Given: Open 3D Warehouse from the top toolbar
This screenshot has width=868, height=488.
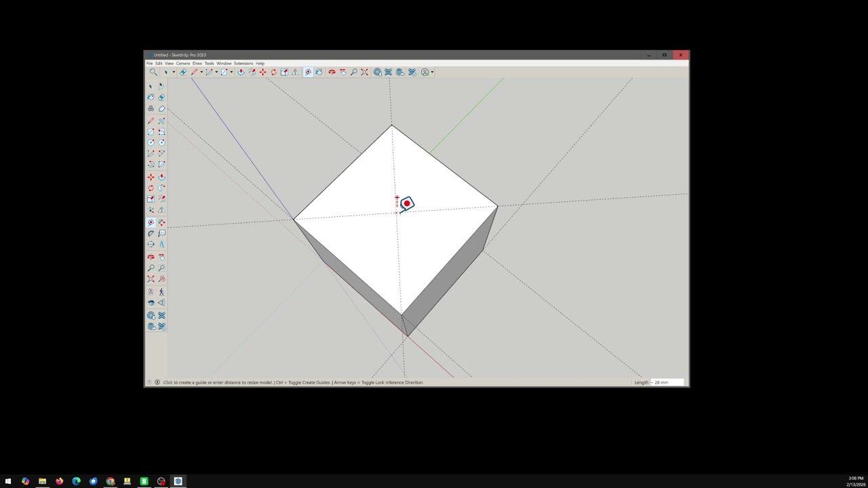Looking at the screenshot, I should 378,72.
